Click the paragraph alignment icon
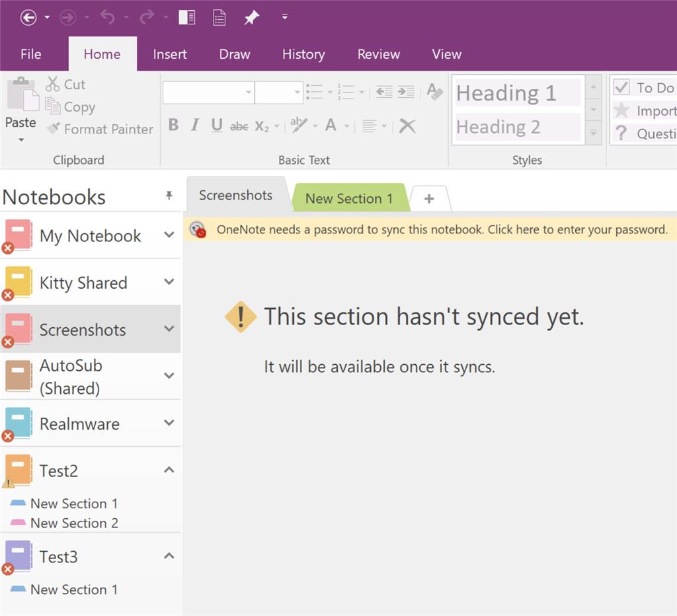677x616 pixels. (369, 126)
